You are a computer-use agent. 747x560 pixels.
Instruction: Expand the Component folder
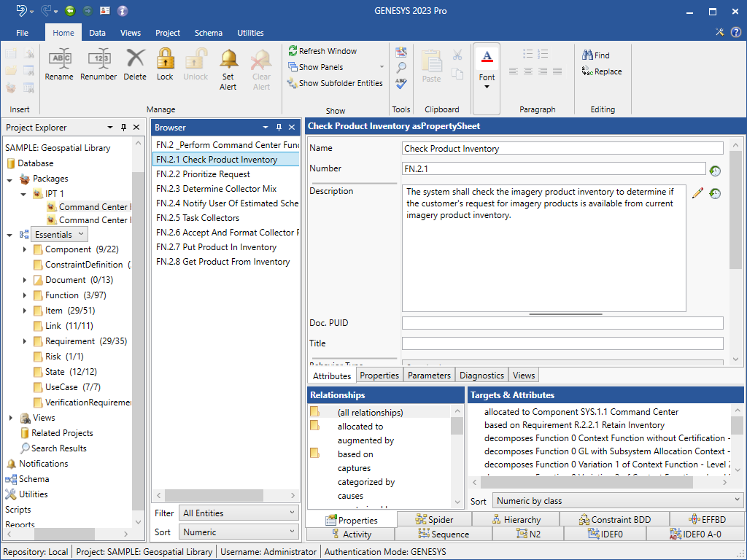tap(25, 249)
